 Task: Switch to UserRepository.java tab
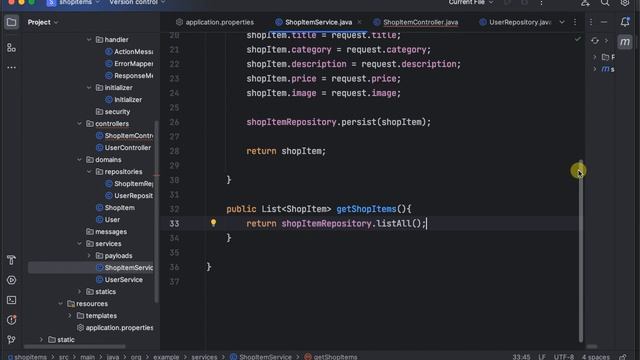coord(515,22)
